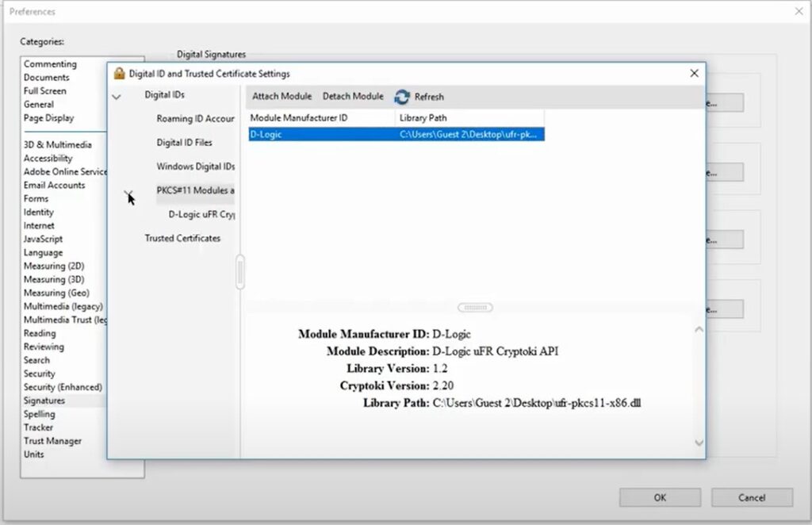
Task: Click OK in Preferences window
Action: pyautogui.click(x=660, y=497)
